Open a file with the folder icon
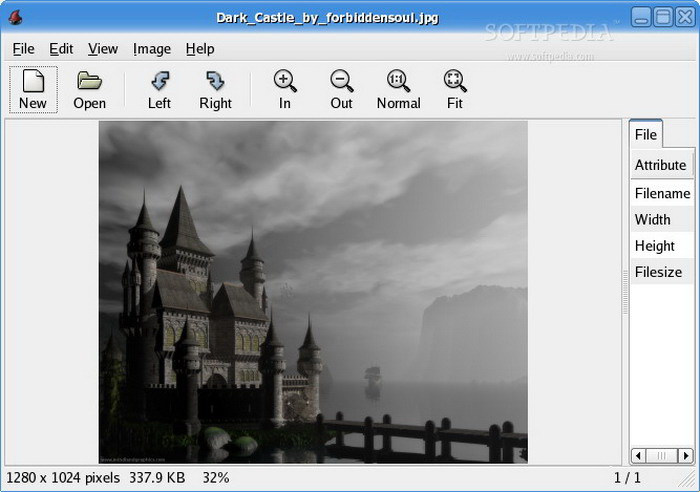This screenshot has width=700, height=492. [89, 89]
